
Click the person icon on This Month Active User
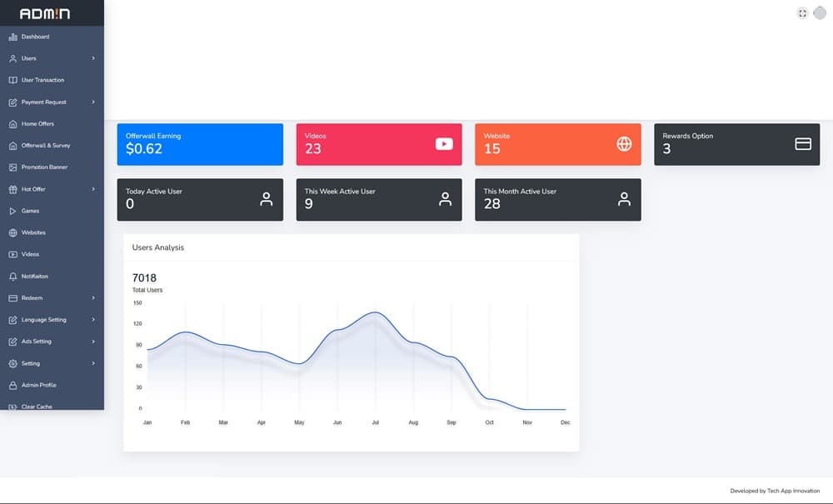[624, 199]
